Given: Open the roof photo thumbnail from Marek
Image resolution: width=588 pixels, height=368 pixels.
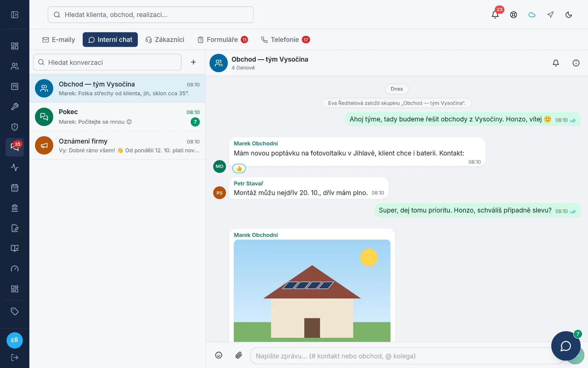Looking at the screenshot, I should 312,291.
